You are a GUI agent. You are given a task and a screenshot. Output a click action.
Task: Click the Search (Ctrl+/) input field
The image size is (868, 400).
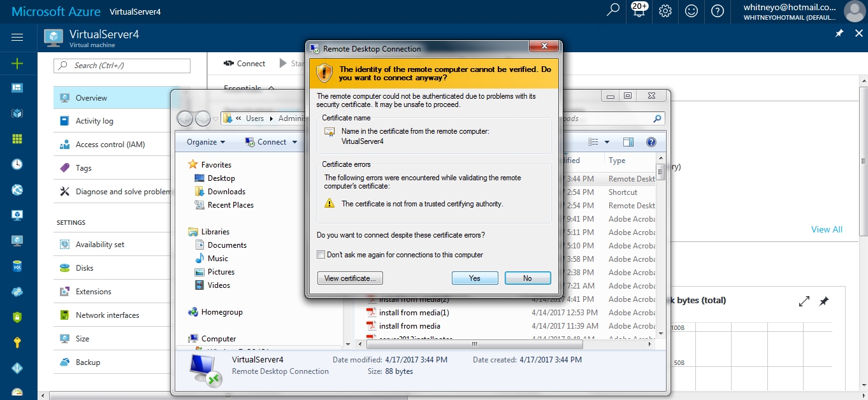tap(122, 66)
